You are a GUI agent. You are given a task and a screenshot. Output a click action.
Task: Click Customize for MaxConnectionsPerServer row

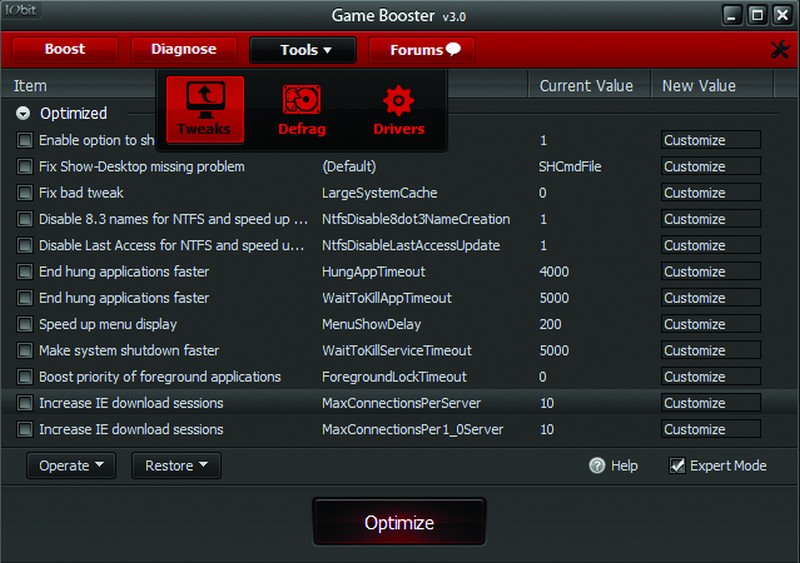[711, 403]
